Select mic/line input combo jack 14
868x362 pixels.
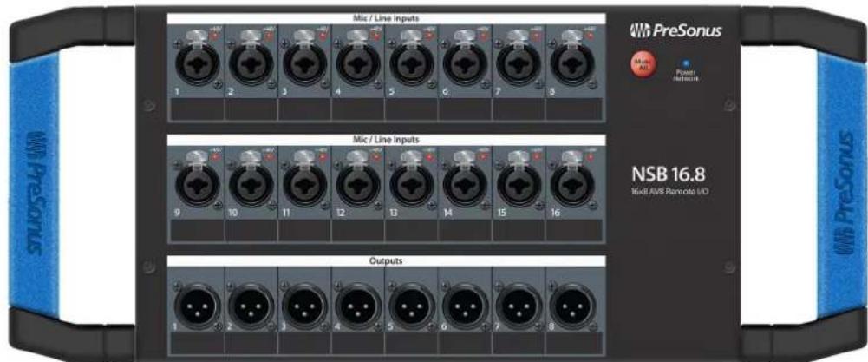pyautogui.click(x=466, y=187)
